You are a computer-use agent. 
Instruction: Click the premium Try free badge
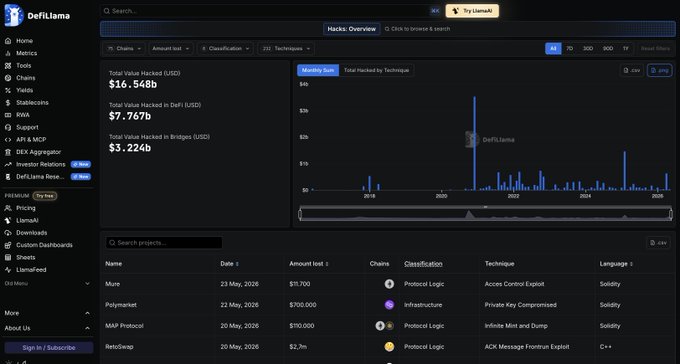click(x=45, y=196)
